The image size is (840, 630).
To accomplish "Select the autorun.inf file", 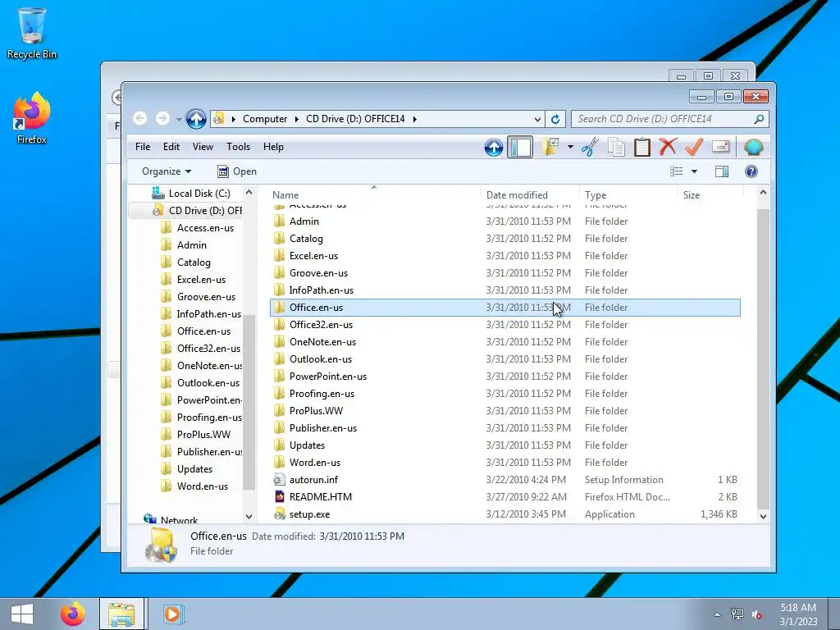I will point(504,479).
